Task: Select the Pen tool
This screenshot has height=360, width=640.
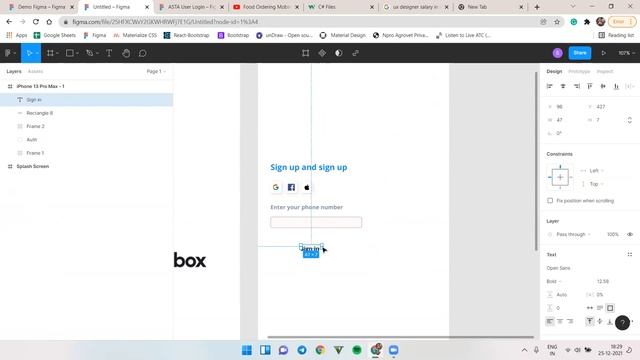Action: tap(89, 53)
